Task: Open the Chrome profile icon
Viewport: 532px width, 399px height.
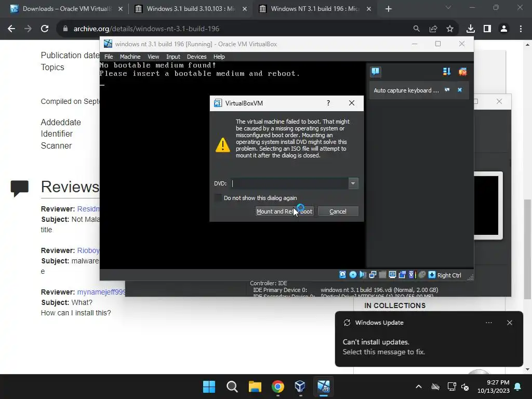Action: coord(504,29)
